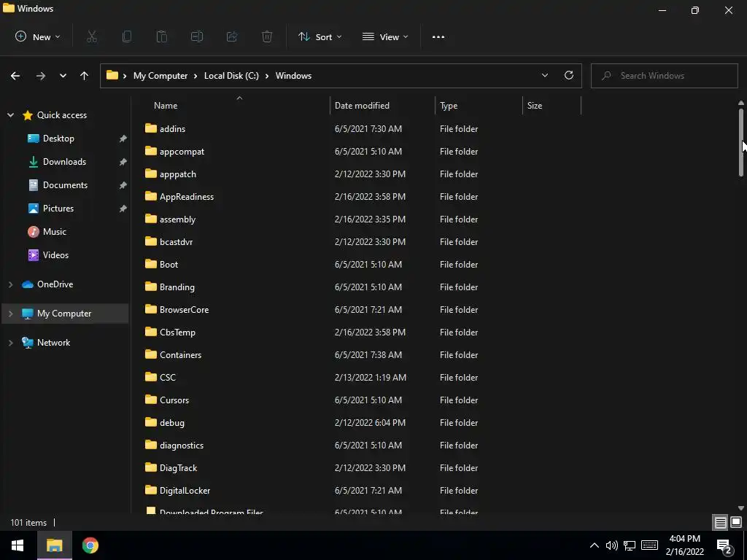Show hidden tray icons chevron
The height and width of the screenshot is (560, 747).
coord(594,545)
